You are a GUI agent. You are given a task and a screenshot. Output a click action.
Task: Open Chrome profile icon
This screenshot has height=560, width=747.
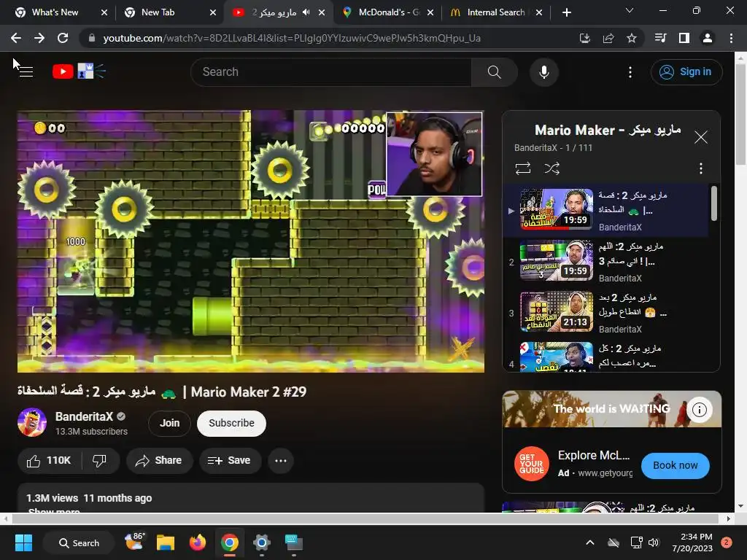coord(708,38)
